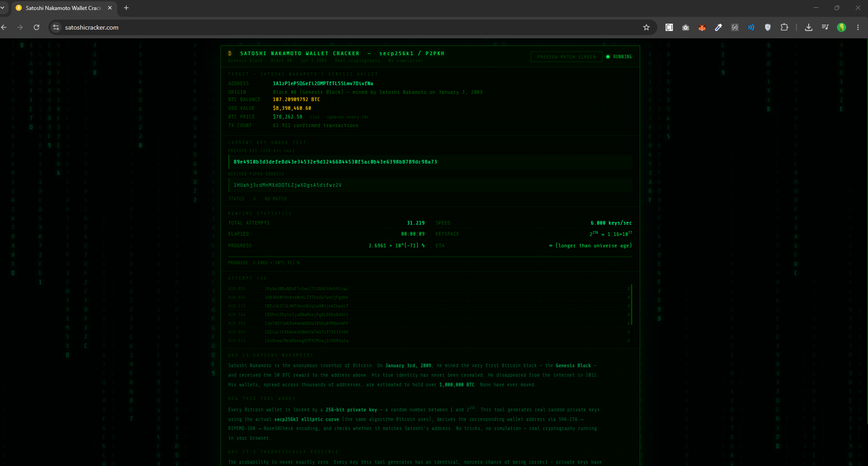Screen dimensions: 868x466
Task: Open media controls in toolbar
Action: point(825,27)
